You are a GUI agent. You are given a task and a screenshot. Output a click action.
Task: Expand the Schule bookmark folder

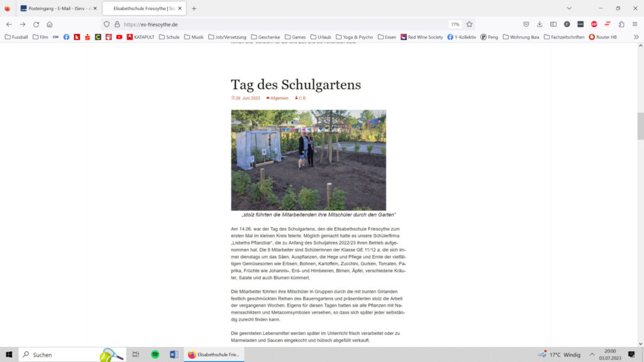169,37
